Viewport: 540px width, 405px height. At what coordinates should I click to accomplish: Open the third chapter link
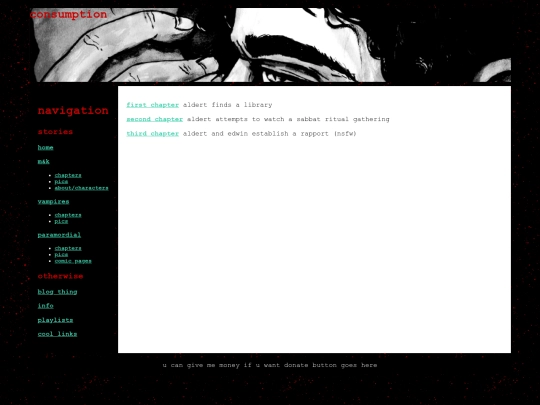tap(153, 134)
